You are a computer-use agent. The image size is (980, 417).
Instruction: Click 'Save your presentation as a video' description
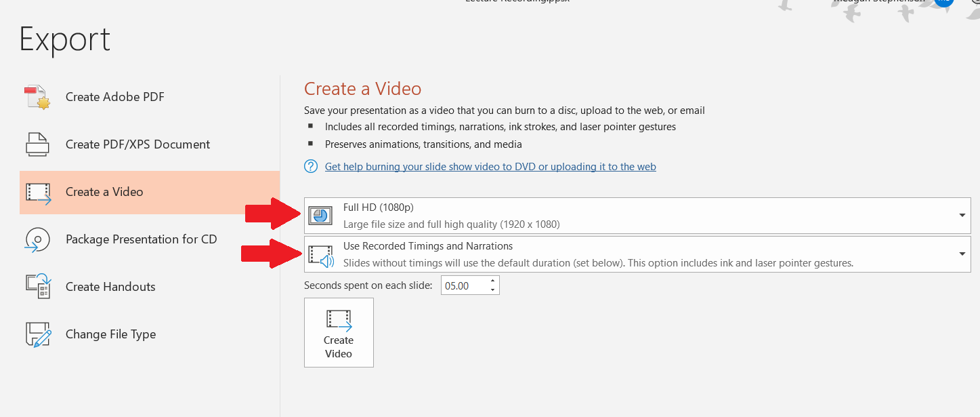click(x=505, y=110)
